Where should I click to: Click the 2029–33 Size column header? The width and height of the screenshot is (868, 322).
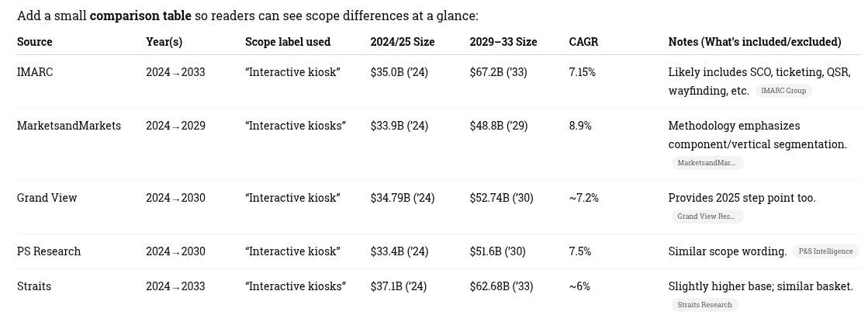(503, 42)
